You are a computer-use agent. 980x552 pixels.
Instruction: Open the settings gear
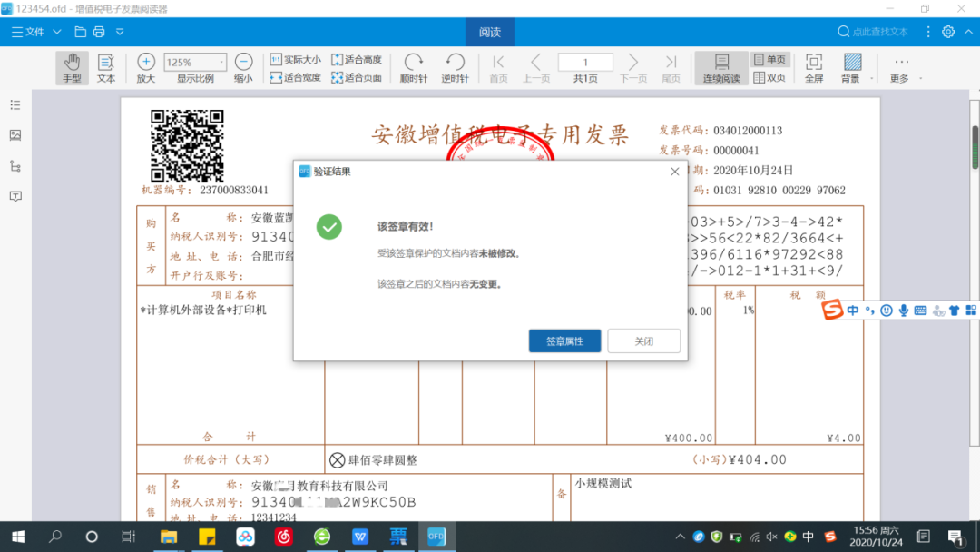(948, 32)
